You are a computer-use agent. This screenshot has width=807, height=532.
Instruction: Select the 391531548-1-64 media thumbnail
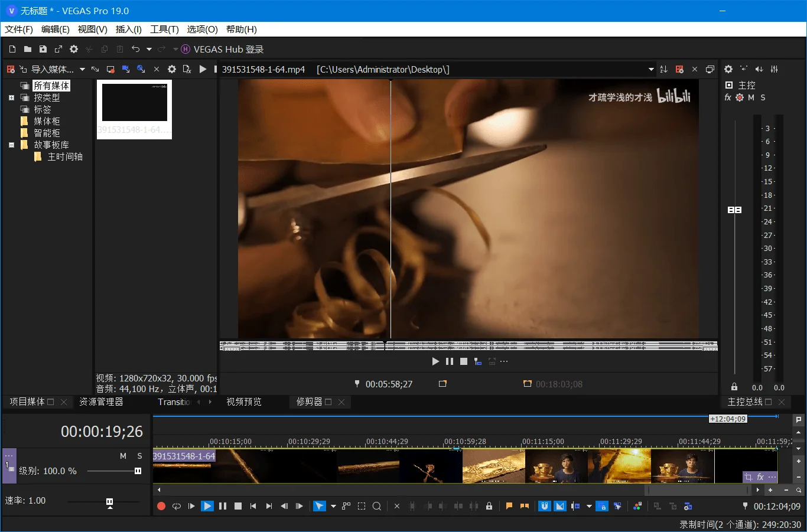coord(134,103)
